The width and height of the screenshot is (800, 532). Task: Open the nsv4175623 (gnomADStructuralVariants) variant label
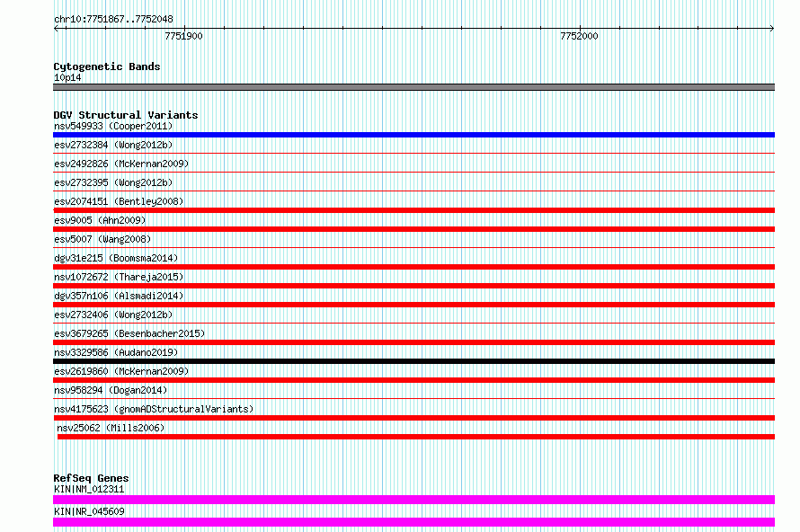(x=154, y=409)
